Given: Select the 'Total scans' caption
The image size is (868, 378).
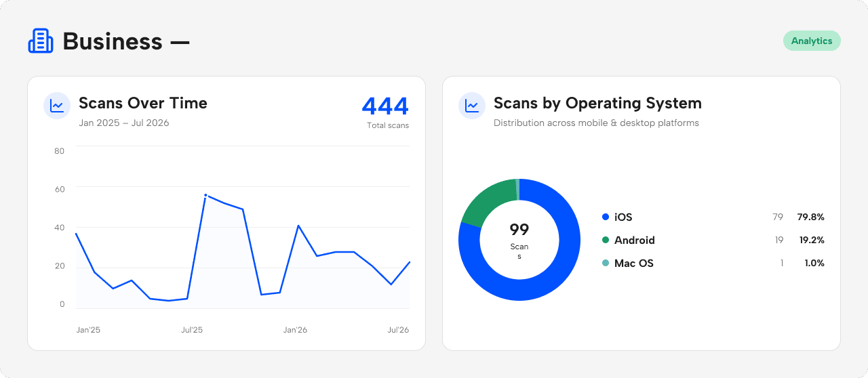Looking at the screenshot, I should (x=388, y=125).
